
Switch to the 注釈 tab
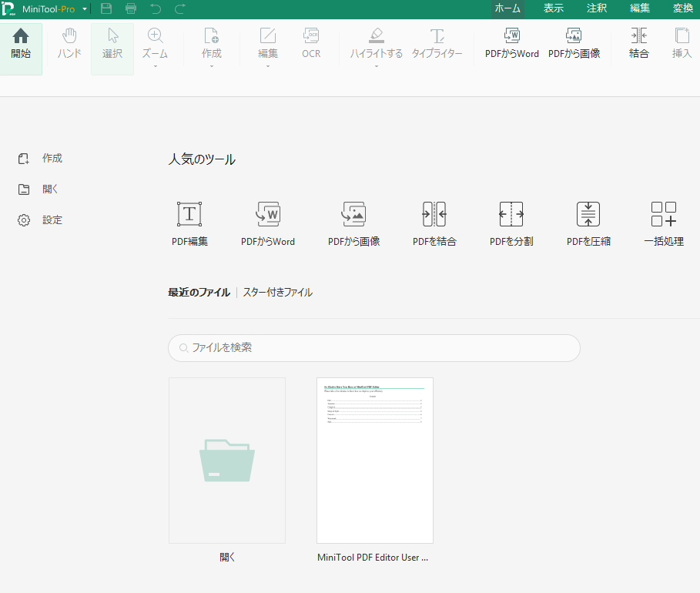coord(597,8)
